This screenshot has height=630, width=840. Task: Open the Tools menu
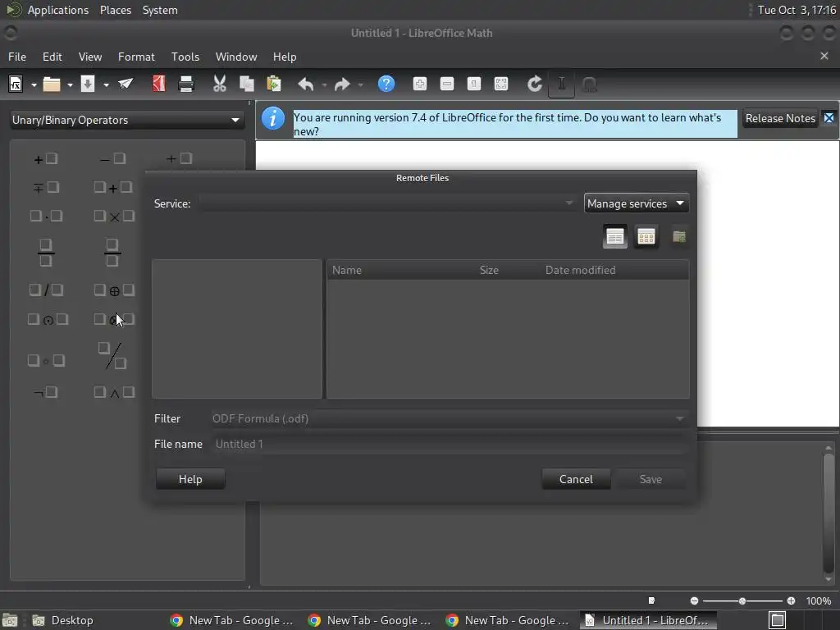[x=185, y=57]
